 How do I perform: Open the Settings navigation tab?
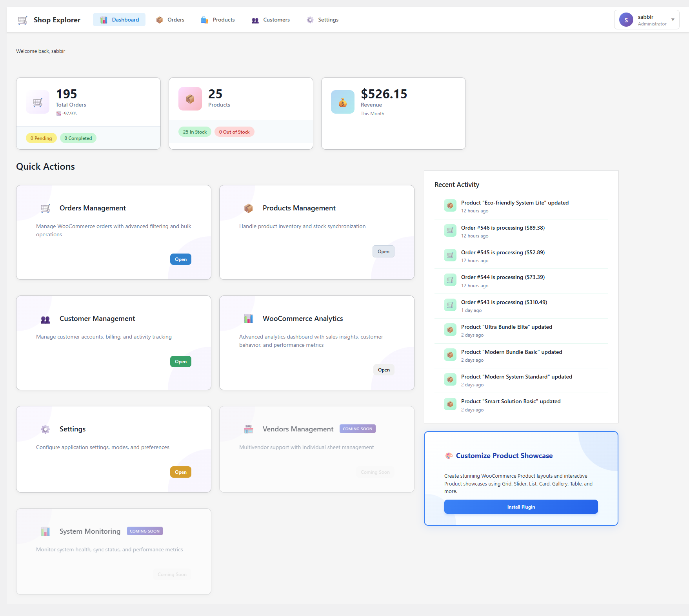click(322, 20)
